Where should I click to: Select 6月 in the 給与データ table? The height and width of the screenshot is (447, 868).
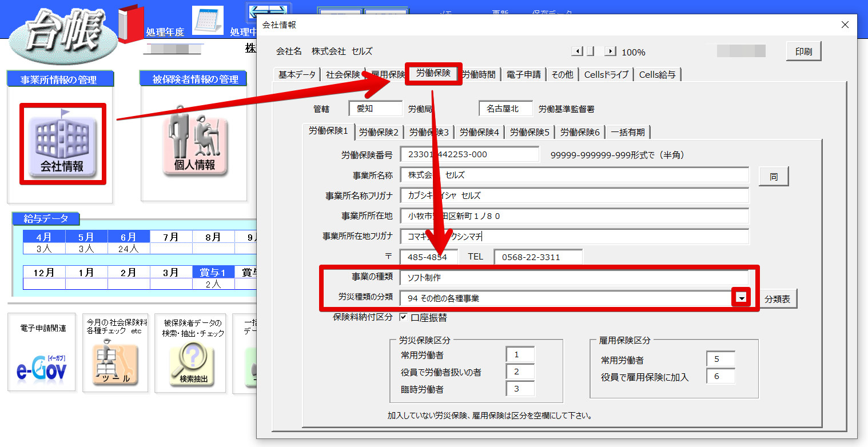(129, 237)
